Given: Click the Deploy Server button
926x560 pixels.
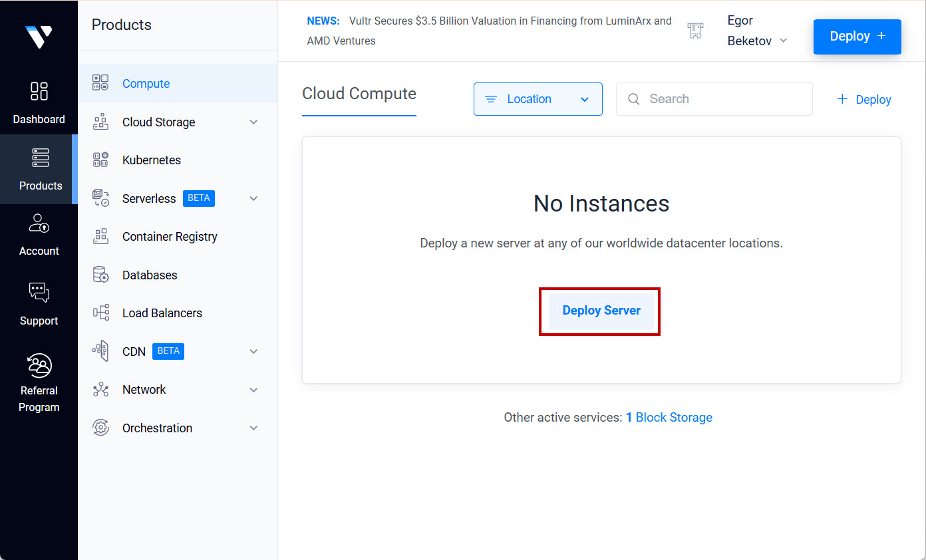Looking at the screenshot, I should pos(601,311).
